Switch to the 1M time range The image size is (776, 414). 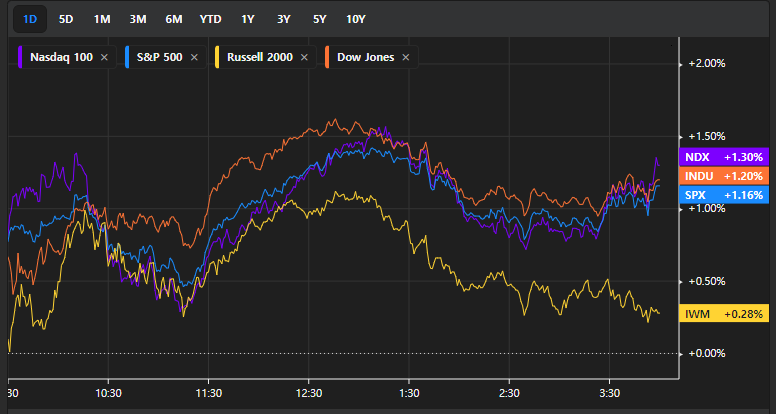click(102, 19)
